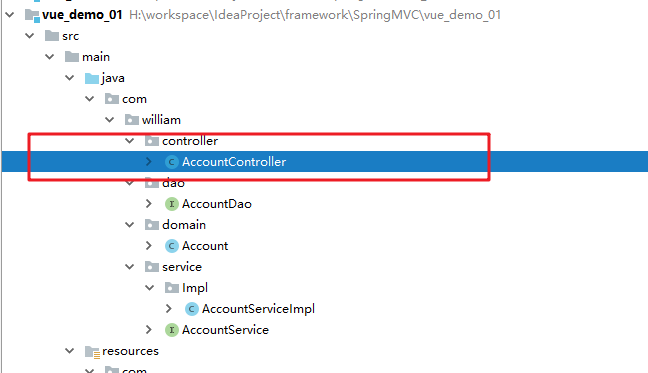Image resolution: width=648 pixels, height=373 pixels.
Task: Collapse the Impl package chevron
Action: coord(150,287)
